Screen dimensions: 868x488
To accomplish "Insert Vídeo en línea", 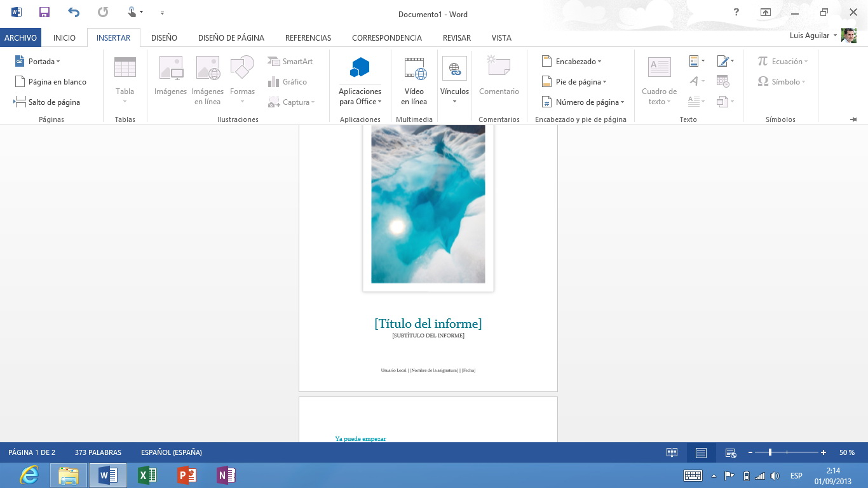I will point(414,68).
